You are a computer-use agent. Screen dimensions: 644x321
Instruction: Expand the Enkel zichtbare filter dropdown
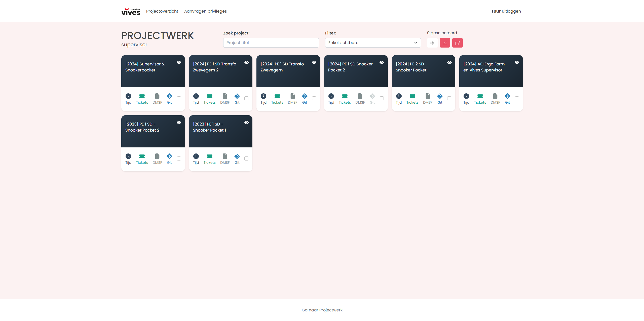tap(373, 43)
